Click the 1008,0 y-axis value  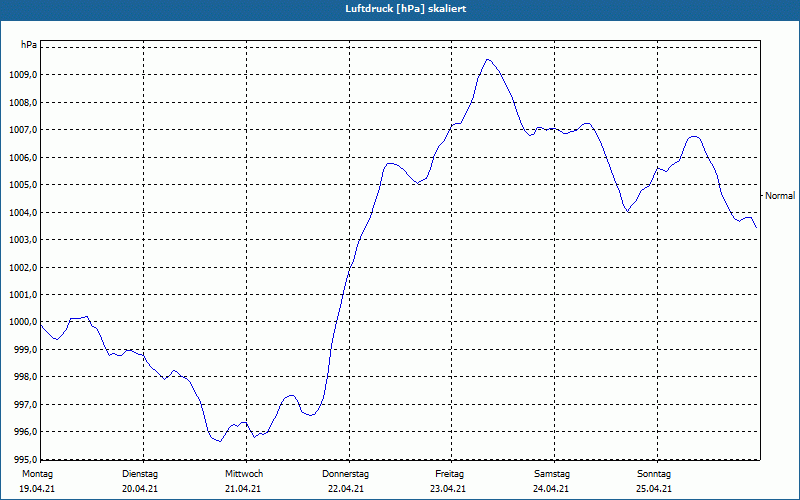[23, 103]
